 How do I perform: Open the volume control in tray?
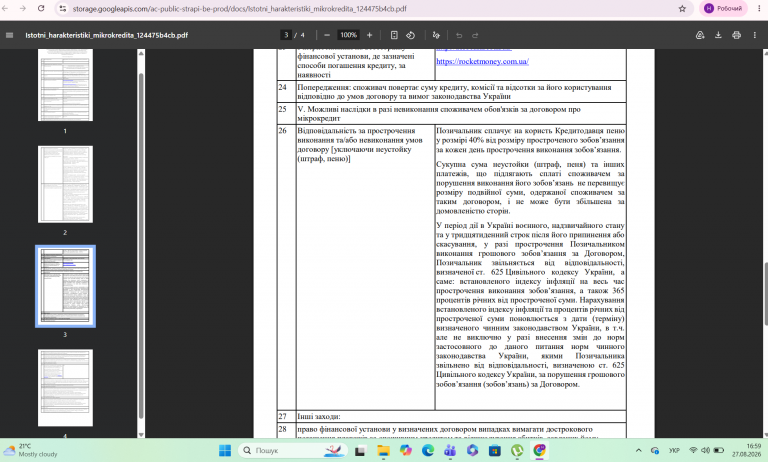click(x=705, y=450)
